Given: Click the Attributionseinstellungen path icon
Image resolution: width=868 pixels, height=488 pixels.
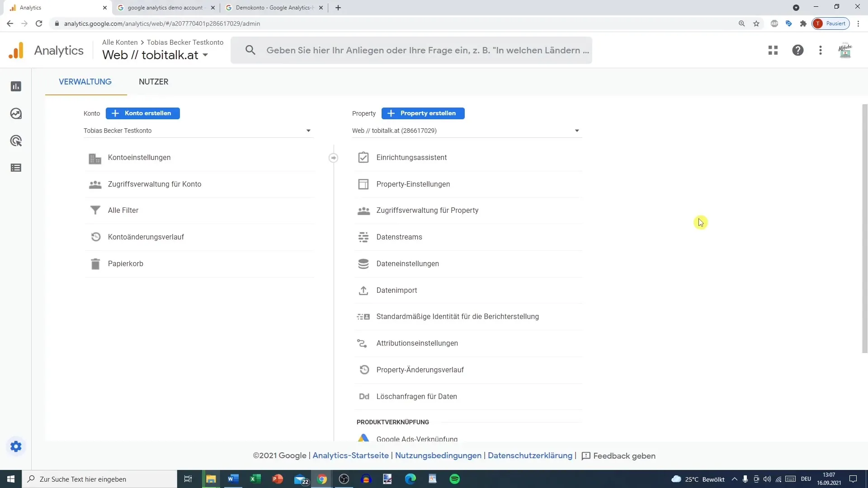Looking at the screenshot, I should point(362,343).
